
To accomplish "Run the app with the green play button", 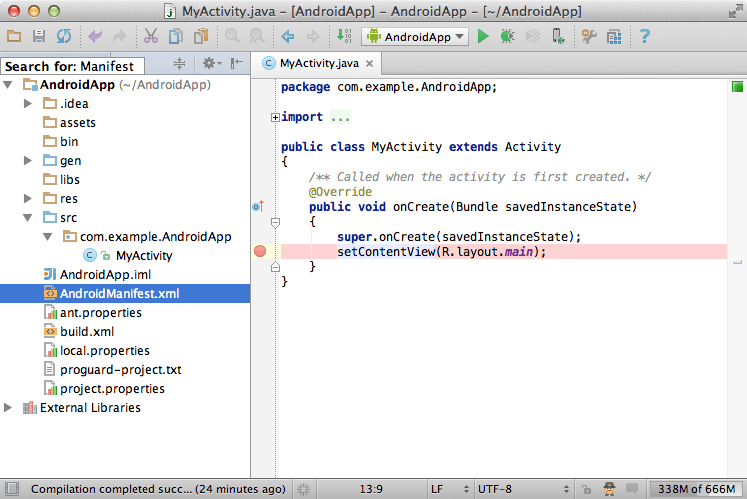I will pyautogui.click(x=483, y=36).
